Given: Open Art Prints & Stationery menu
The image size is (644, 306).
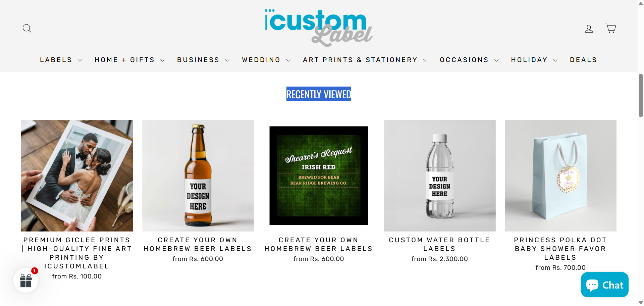Looking at the screenshot, I should point(365,60).
